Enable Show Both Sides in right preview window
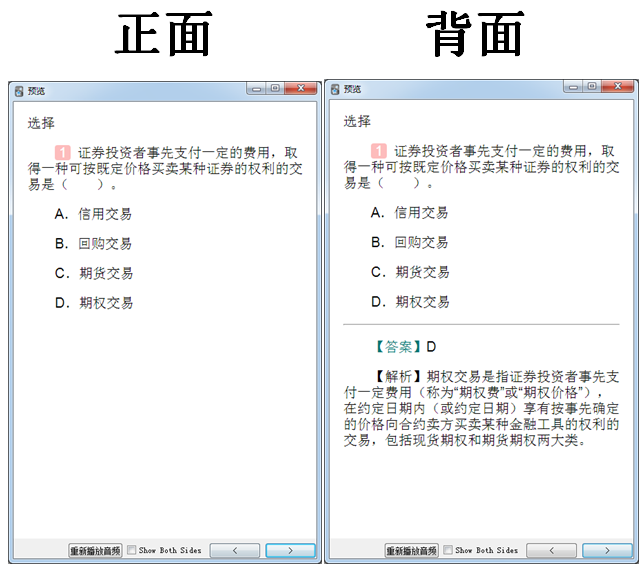The image size is (643, 569). [x=448, y=550]
